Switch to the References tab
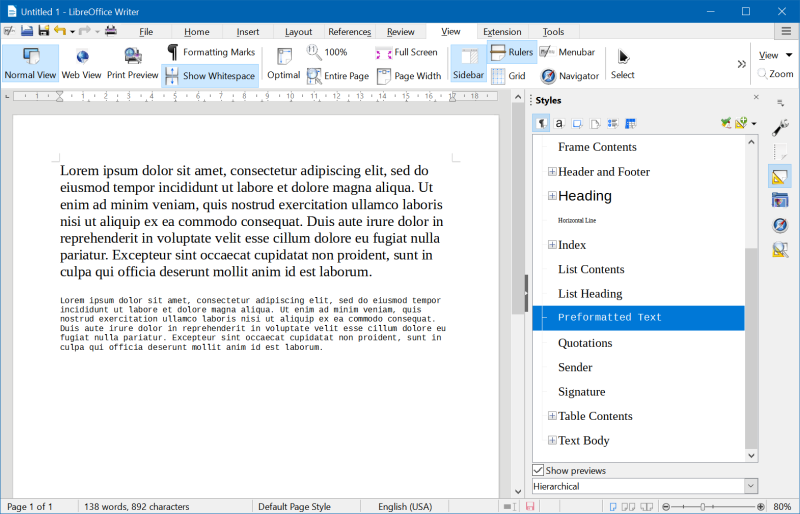 click(349, 32)
